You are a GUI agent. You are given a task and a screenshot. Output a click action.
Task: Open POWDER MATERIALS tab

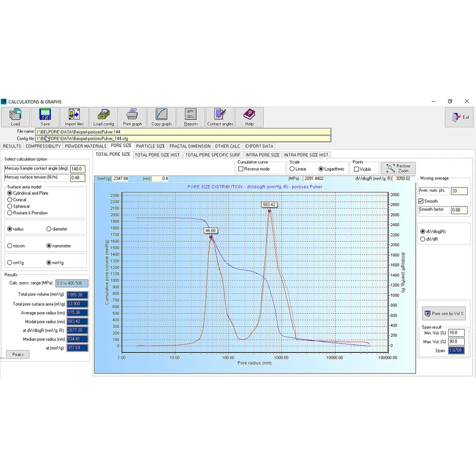point(86,146)
